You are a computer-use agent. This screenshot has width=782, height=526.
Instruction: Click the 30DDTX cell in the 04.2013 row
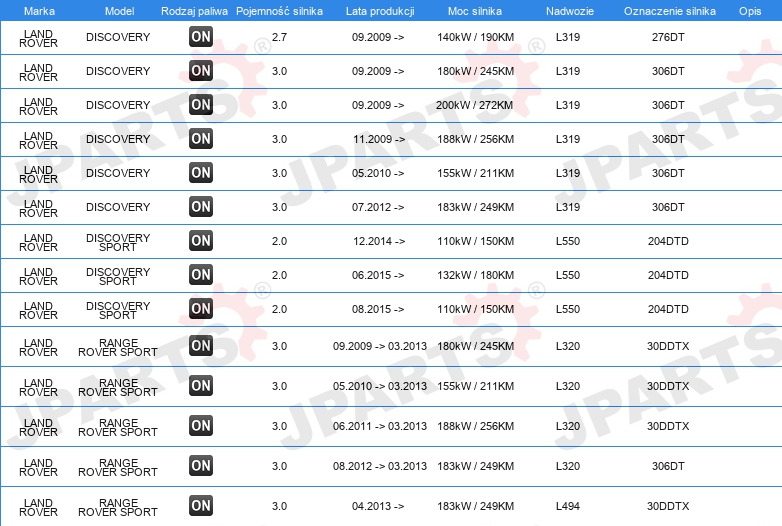[668, 506]
